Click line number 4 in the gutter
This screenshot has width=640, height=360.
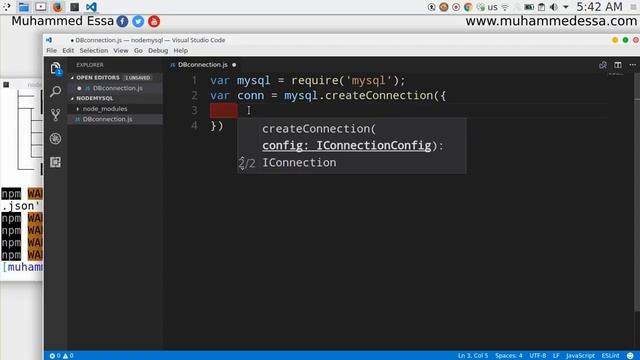click(194, 125)
